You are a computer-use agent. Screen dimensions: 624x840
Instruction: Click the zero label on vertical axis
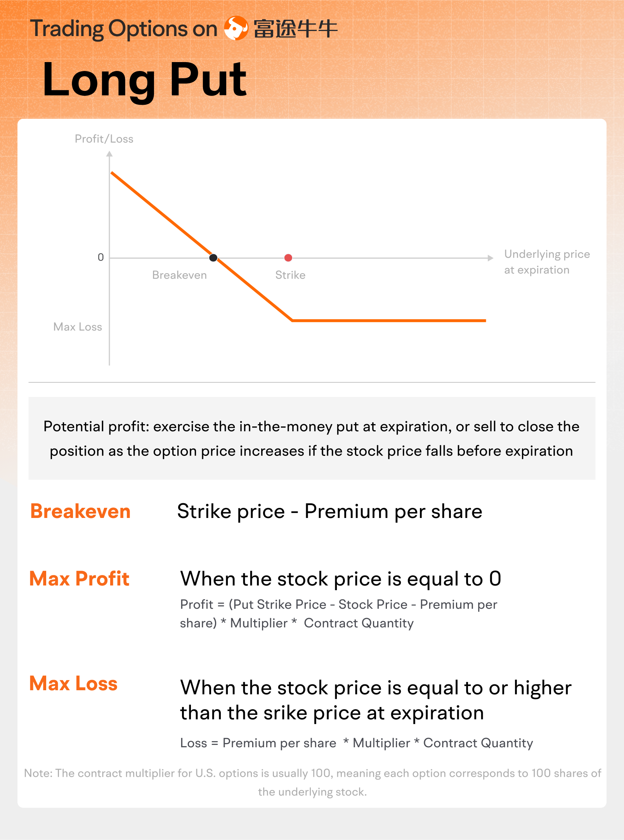point(101,257)
